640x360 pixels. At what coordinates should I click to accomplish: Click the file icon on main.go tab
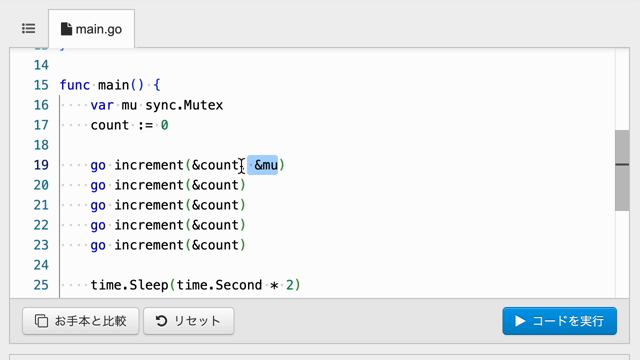pos(66,29)
